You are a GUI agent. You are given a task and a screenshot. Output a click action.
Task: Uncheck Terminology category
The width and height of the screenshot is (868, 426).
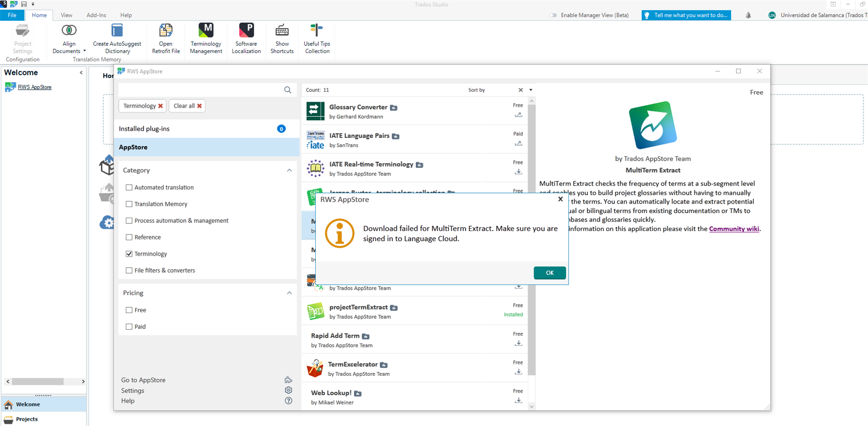pos(129,254)
